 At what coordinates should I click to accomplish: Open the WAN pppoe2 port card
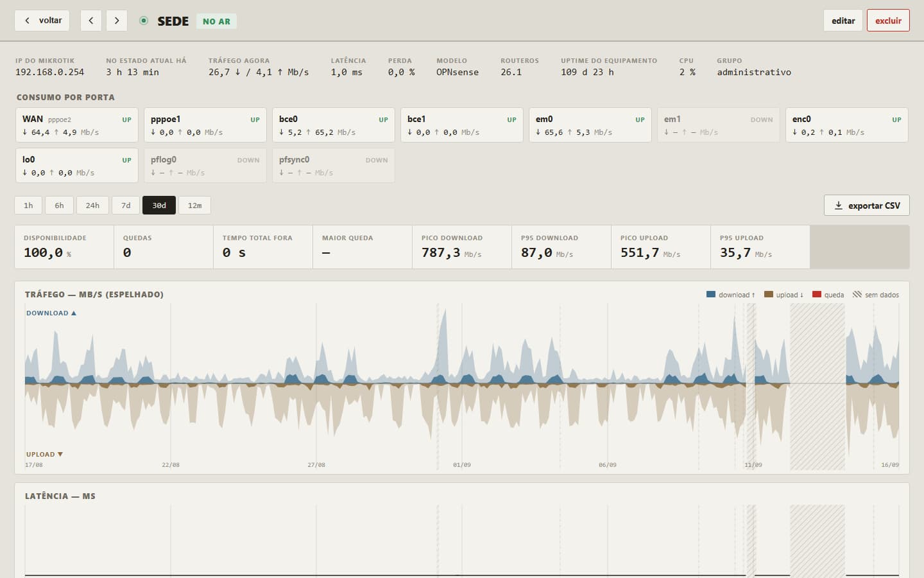pyautogui.click(x=76, y=125)
